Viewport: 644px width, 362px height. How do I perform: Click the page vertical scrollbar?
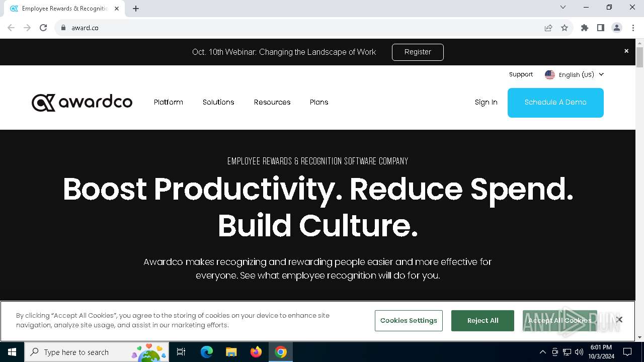pyautogui.click(x=639, y=57)
